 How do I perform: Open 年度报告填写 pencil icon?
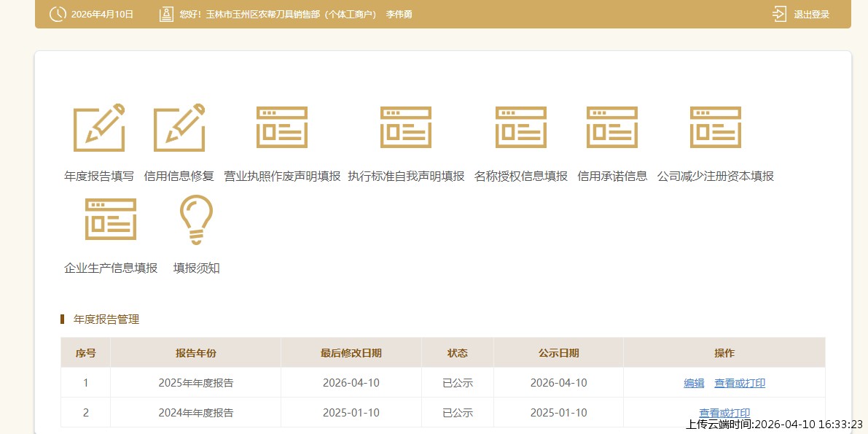[x=99, y=128]
